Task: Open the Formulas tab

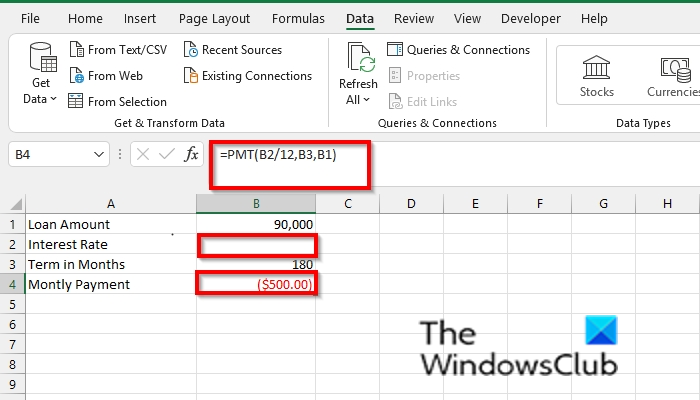Action: [x=298, y=19]
